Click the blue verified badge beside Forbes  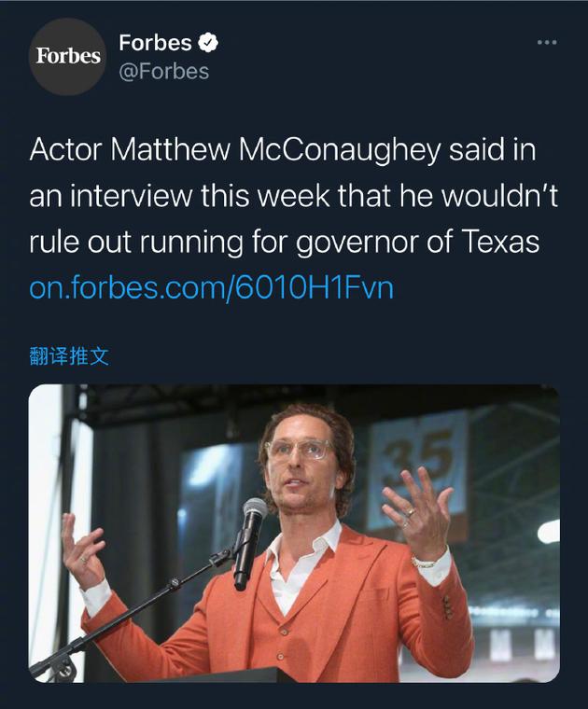[x=208, y=43]
